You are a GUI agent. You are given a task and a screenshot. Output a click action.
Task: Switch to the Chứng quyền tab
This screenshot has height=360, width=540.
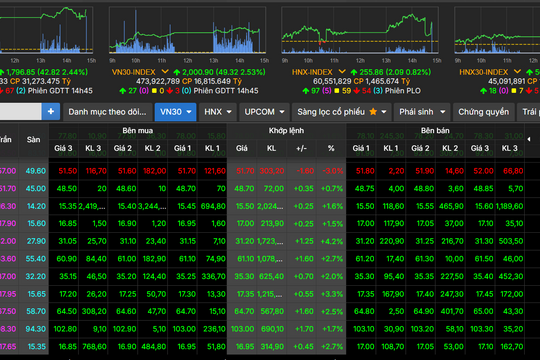pyautogui.click(x=484, y=112)
